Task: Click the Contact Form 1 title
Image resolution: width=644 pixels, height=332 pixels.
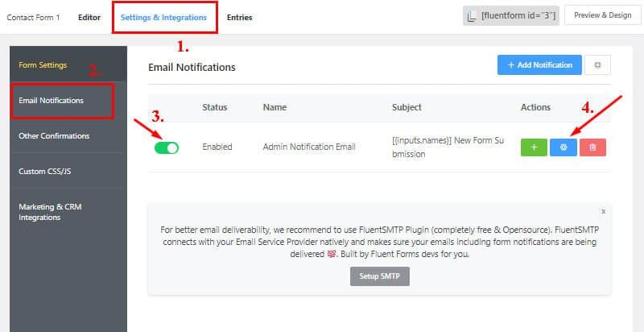Action: [33, 17]
